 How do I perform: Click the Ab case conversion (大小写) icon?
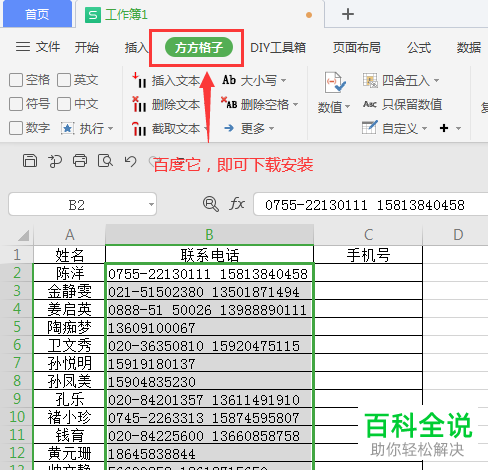(x=229, y=80)
